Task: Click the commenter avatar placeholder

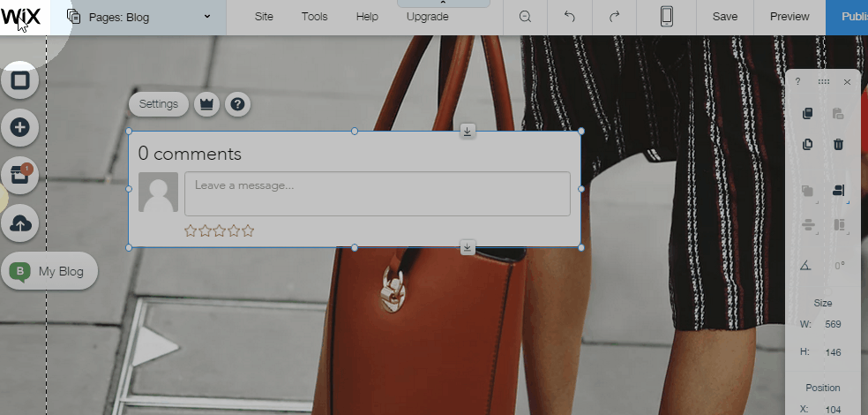Action: (158, 192)
